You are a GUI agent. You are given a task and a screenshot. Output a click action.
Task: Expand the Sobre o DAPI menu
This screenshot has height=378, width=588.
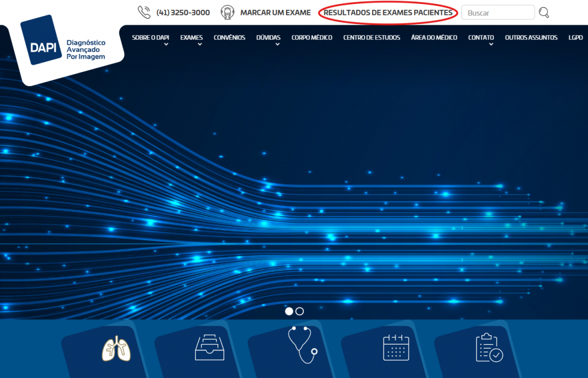pyautogui.click(x=150, y=38)
